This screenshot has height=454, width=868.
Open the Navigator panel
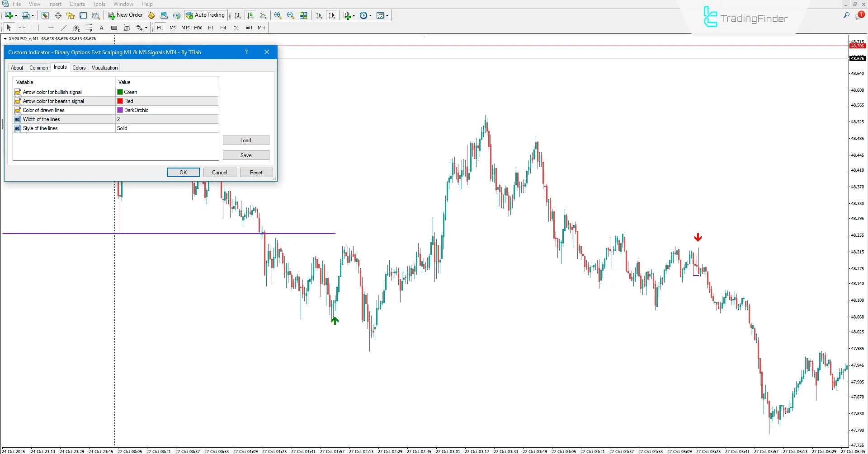pyautogui.click(x=70, y=15)
